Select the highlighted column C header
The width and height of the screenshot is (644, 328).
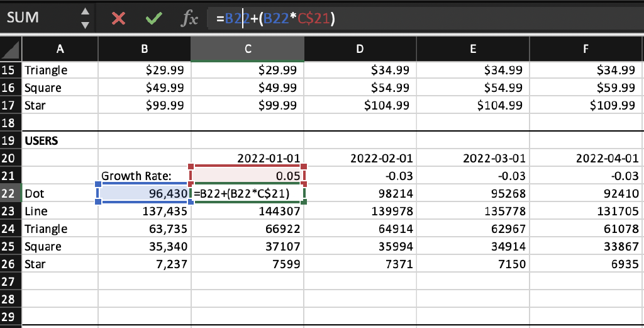tap(247, 49)
